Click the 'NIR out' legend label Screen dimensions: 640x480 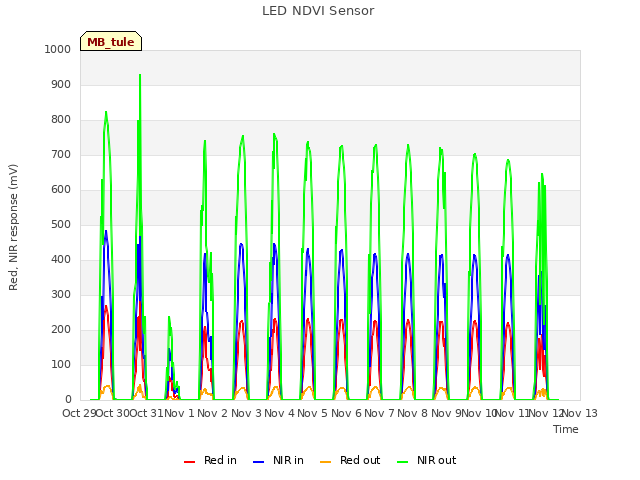[436, 460]
